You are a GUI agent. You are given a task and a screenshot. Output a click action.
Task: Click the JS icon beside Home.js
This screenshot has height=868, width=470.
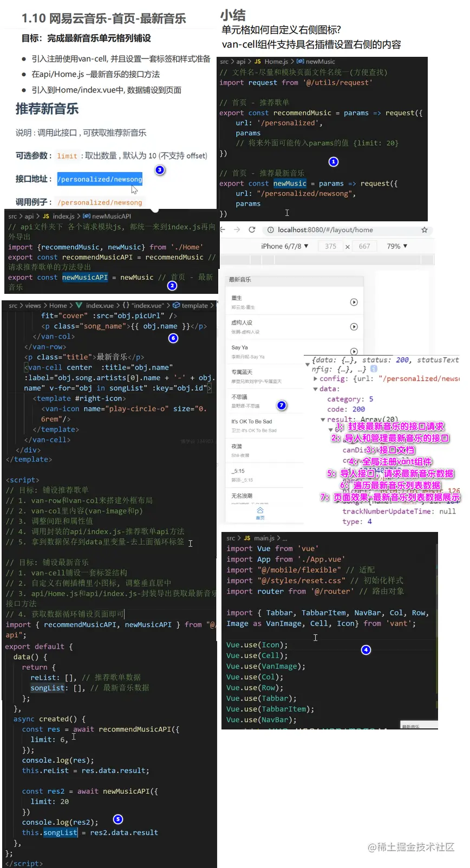pos(258,62)
